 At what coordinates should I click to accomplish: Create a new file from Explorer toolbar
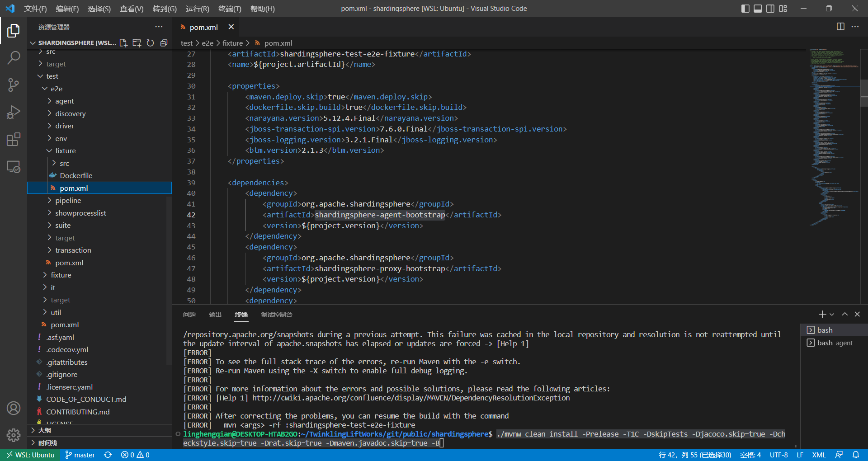[123, 43]
